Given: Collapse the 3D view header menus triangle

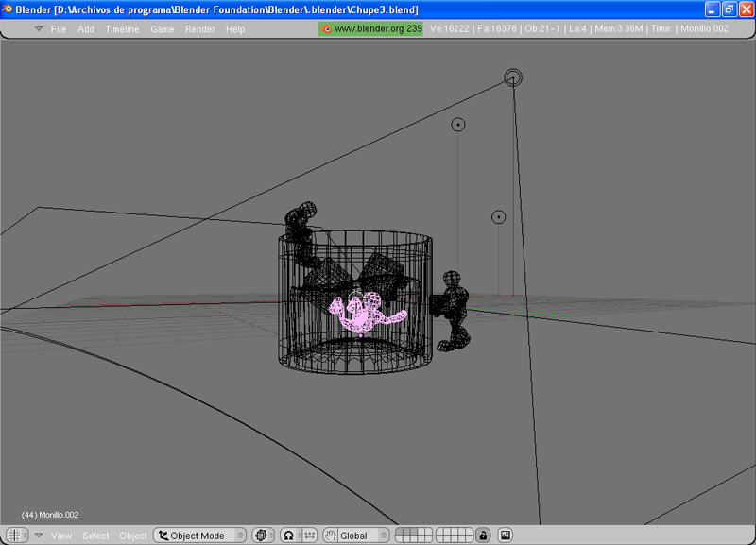Looking at the screenshot, I should (x=39, y=536).
